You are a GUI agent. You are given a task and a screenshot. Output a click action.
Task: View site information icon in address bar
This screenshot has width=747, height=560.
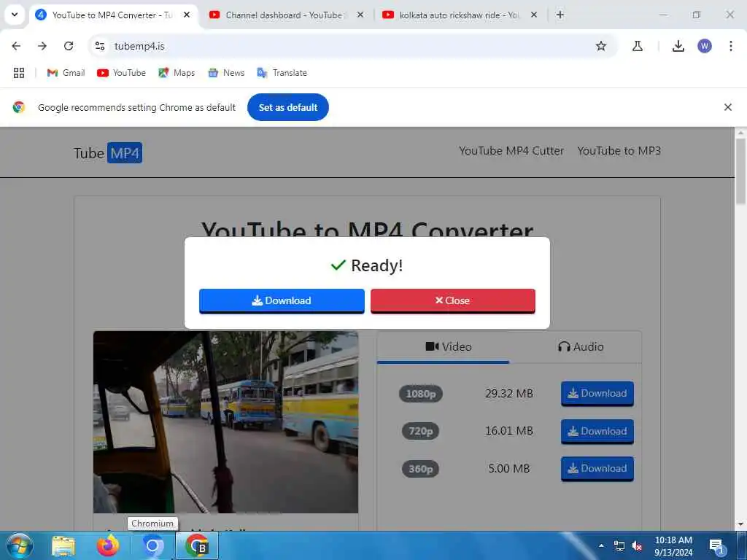[x=100, y=46]
